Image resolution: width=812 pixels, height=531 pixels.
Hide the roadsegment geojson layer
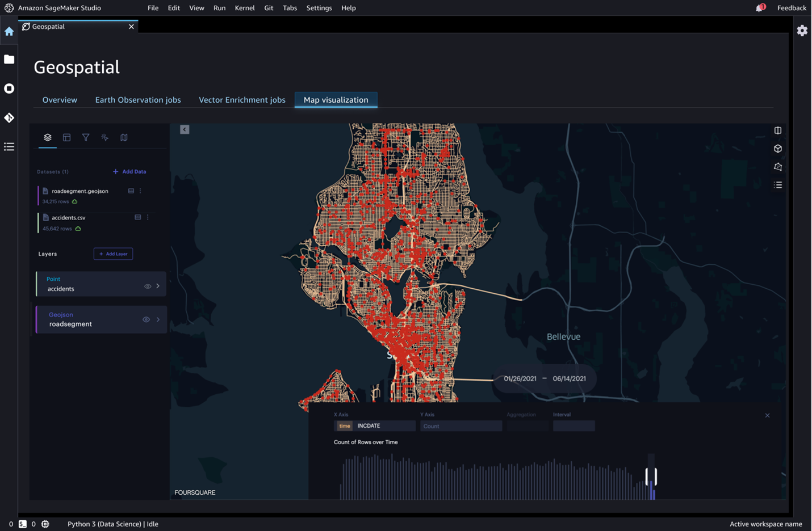pyautogui.click(x=146, y=320)
